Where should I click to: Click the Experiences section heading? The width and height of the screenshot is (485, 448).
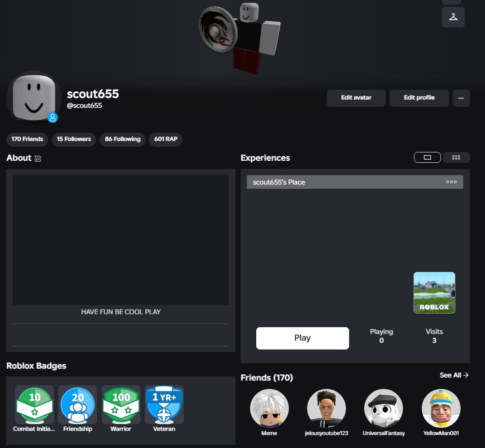265,158
